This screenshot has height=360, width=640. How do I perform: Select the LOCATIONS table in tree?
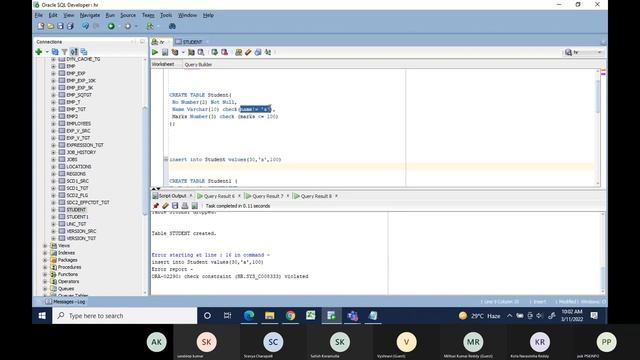click(x=78, y=167)
